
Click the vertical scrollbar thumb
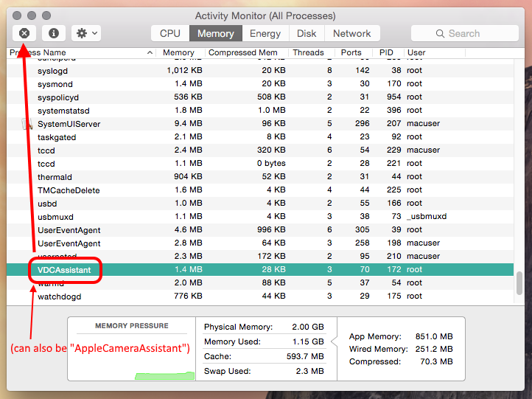[519, 282]
